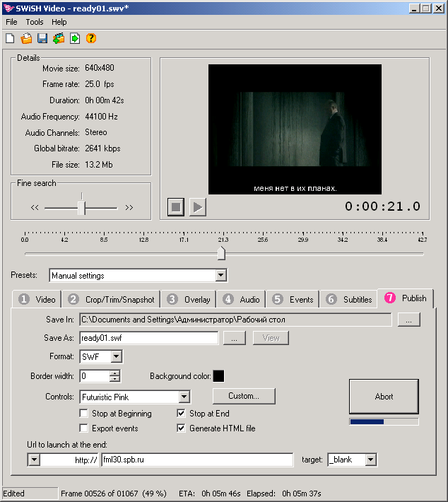Open the Background color swatch
Screen dimensions: 448x502
click(x=218, y=376)
